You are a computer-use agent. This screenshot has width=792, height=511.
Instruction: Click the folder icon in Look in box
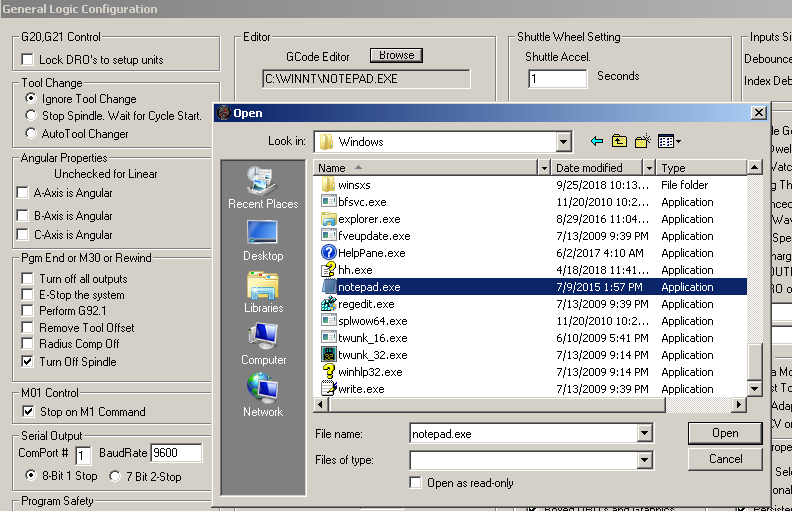click(x=326, y=142)
